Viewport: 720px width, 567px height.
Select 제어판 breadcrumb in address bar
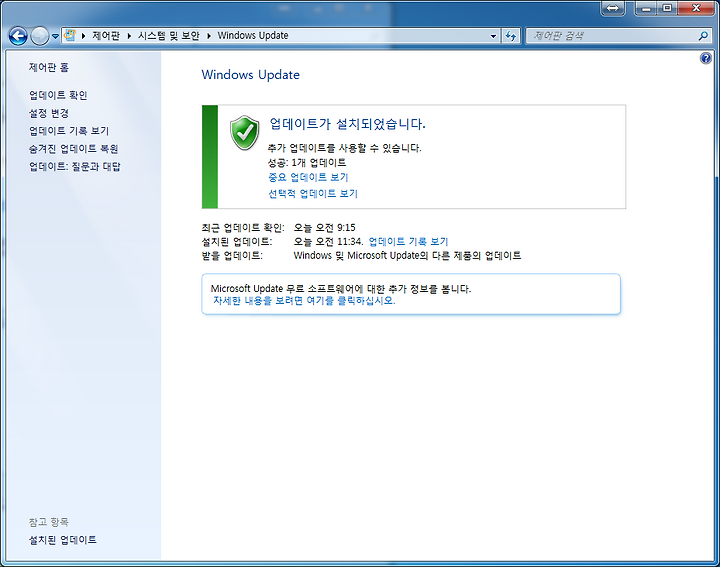point(106,35)
